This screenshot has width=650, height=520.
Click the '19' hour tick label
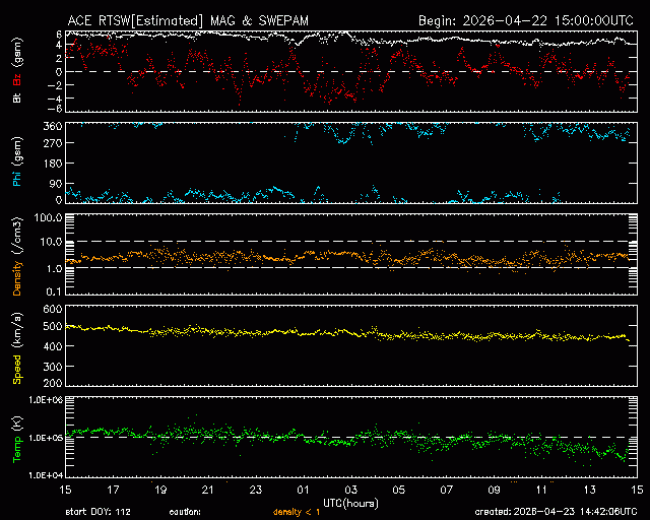point(160,490)
